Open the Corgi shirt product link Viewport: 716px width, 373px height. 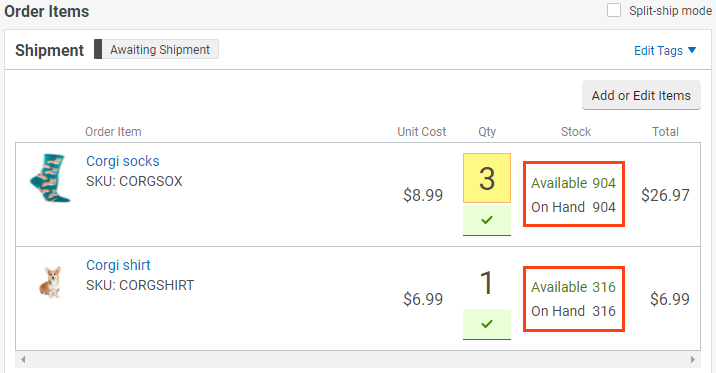tap(118, 265)
